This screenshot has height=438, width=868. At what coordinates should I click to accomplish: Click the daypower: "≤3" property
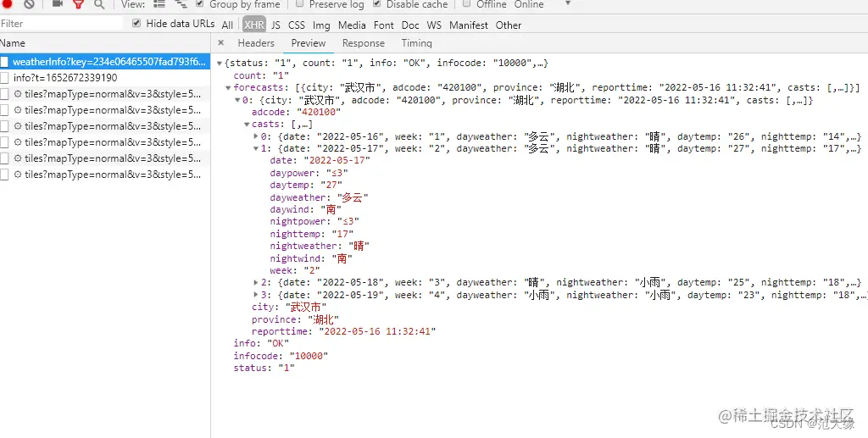click(x=309, y=173)
